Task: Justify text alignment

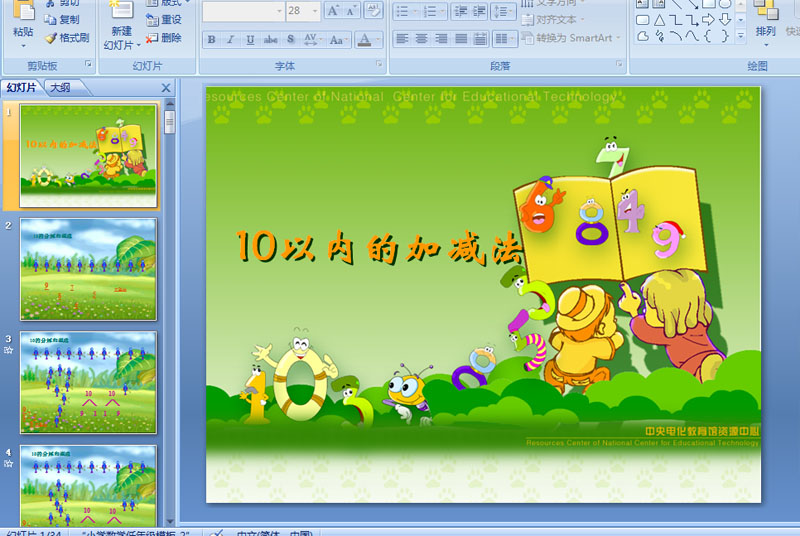Action: pyautogui.click(x=461, y=39)
